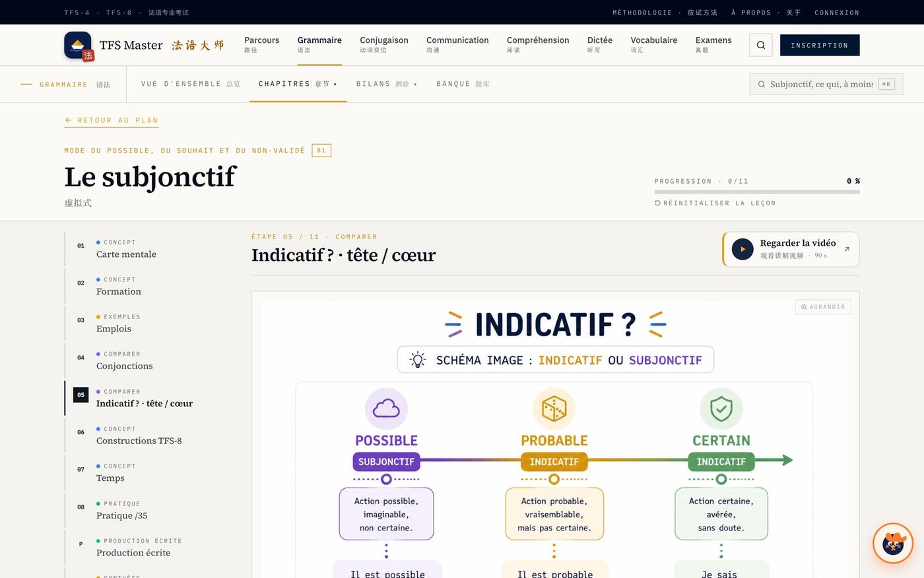Open the À propos link
The height and width of the screenshot is (578, 924).
[x=766, y=13]
